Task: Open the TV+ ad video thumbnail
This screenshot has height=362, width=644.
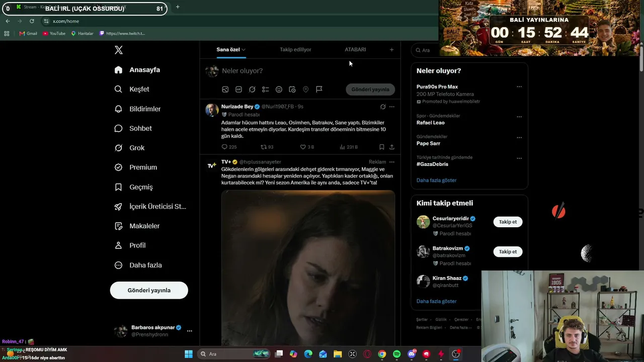Action: [308, 267]
